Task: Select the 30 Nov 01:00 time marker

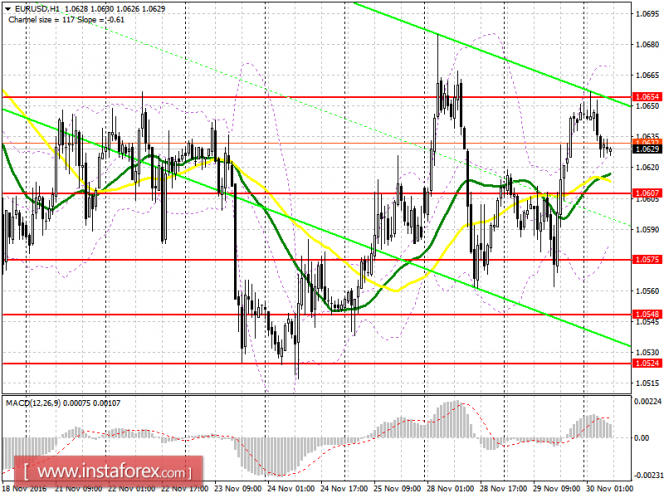Action: point(609,489)
